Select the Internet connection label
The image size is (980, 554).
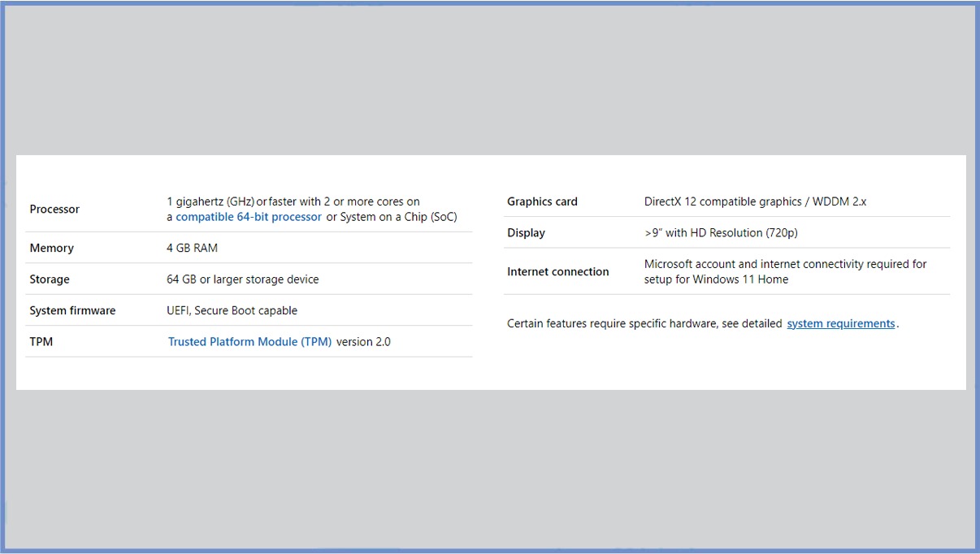click(x=557, y=272)
